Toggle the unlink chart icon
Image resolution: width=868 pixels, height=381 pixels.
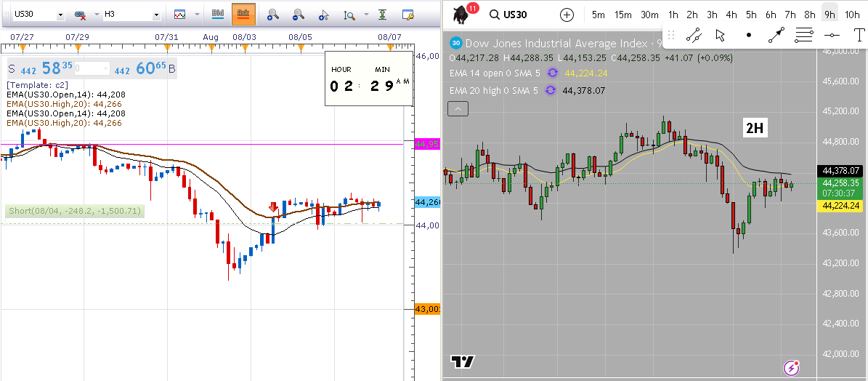tap(79, 15)
